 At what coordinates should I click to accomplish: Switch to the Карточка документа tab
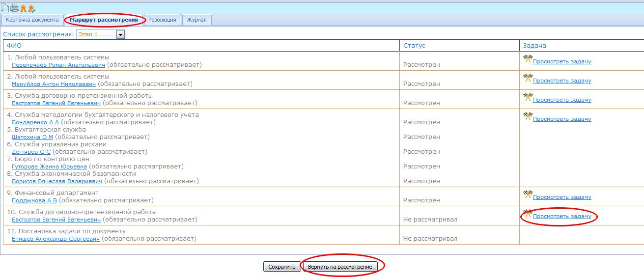(x=32, y=20)
